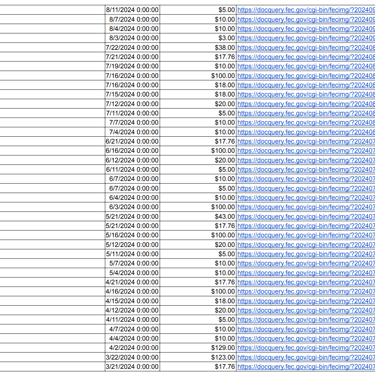Click the FEC link next to $123.00
This screenshot has height=375, width=375.
click(306, 357)
